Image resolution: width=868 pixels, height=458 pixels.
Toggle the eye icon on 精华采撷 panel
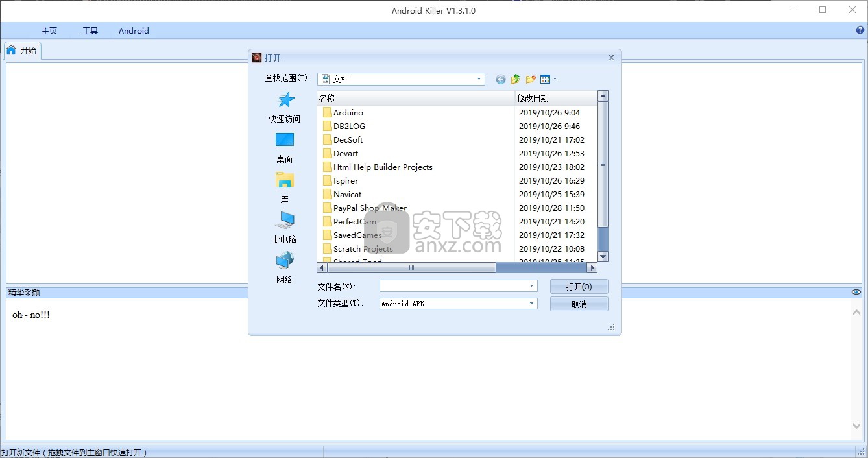click(856, 292)
